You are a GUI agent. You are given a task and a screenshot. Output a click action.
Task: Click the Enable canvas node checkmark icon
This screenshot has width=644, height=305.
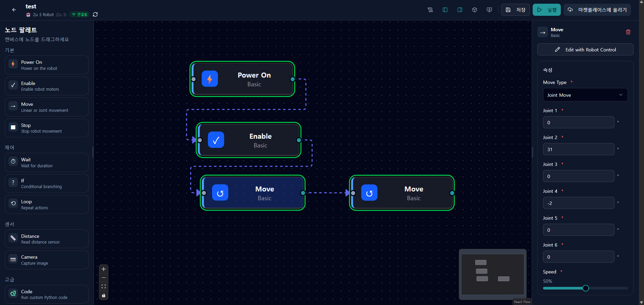[216, 140]
